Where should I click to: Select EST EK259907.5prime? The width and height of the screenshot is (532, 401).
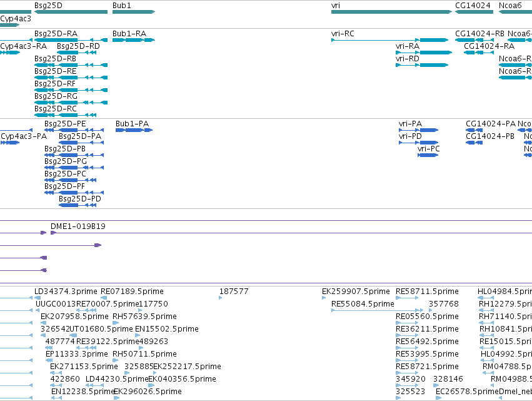pyautogui.click(x=324, y=298)
